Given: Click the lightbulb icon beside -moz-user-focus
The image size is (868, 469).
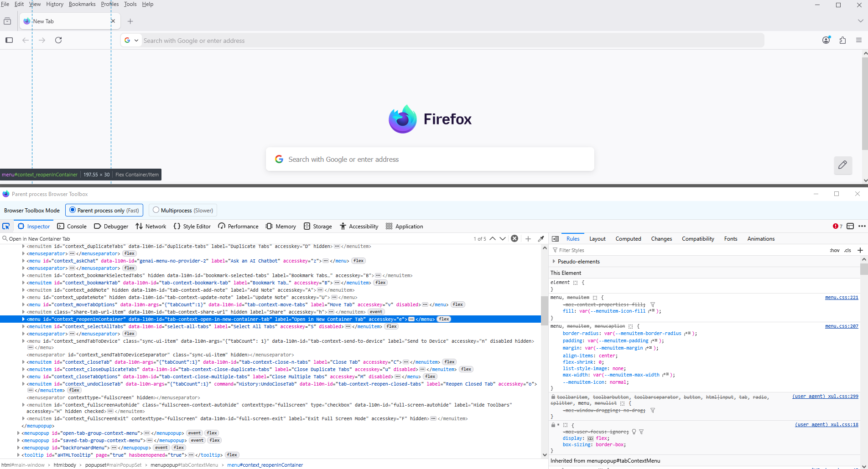Looking at the screenshot, I should coord(634,432).
